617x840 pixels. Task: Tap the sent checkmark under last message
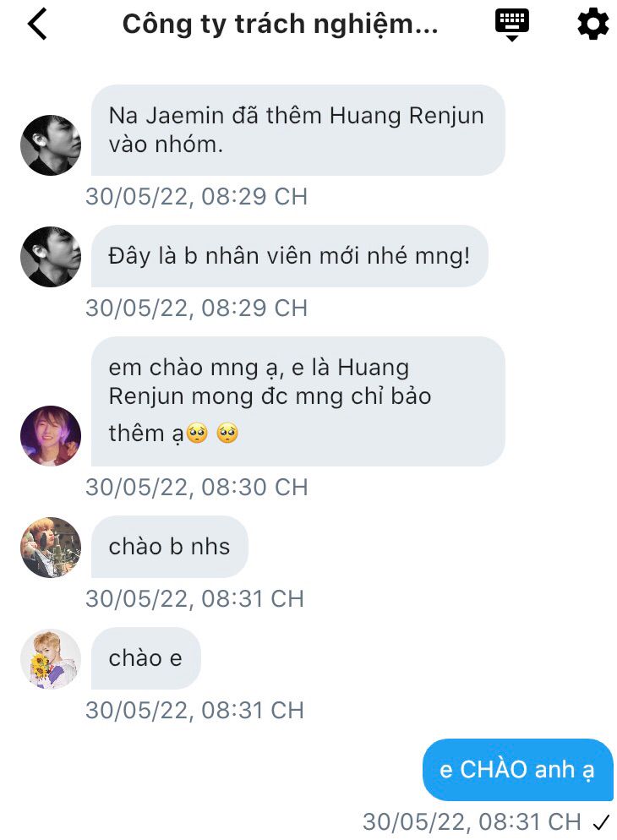click(x=602, y=821)
